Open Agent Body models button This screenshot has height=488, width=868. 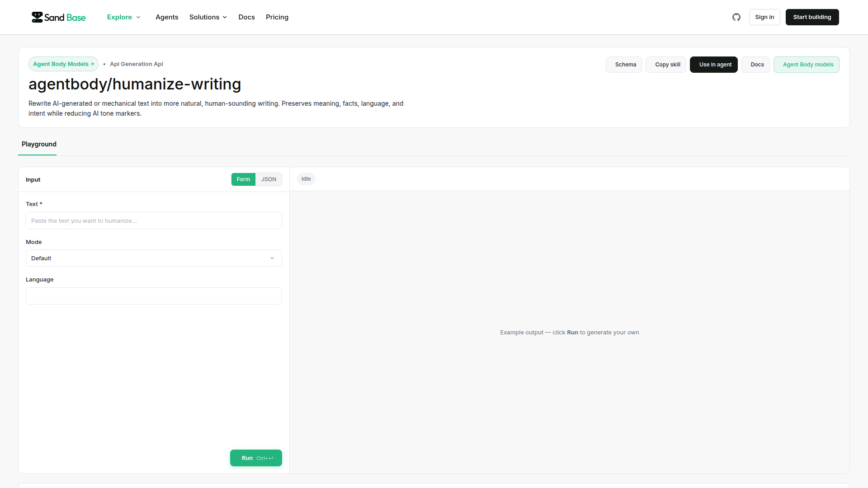point(807,65)
